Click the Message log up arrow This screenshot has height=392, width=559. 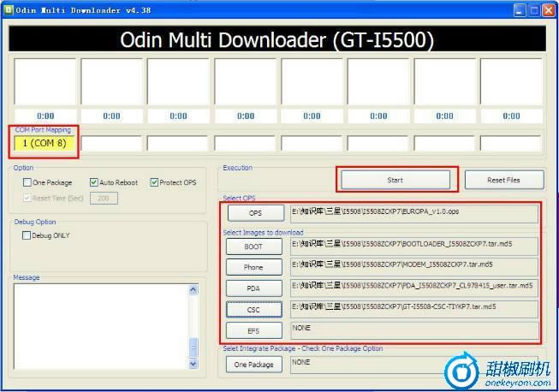point(193,290)
